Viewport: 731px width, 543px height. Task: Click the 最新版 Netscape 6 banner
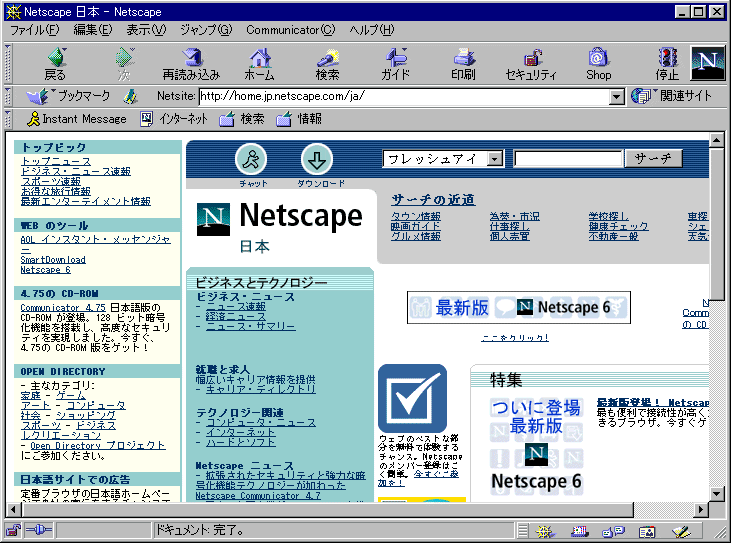(518, 307)
